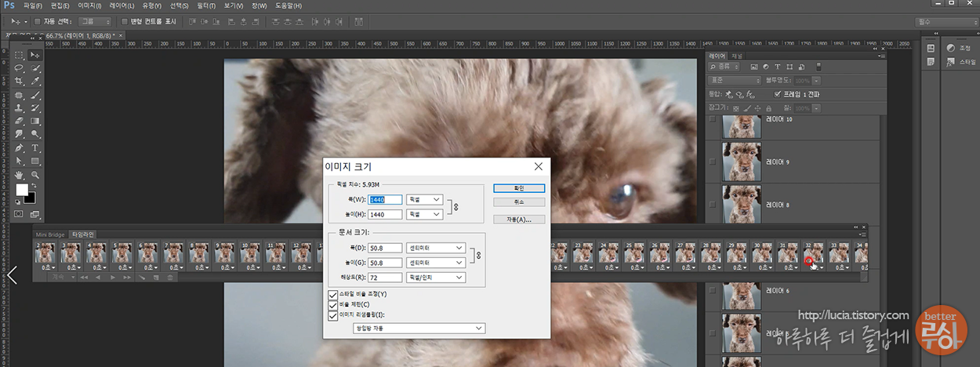
Task: Uncheck Resample Image (이미지 리샘플링) checkbox
Action: pyautogui.click(x=333, y=315)
